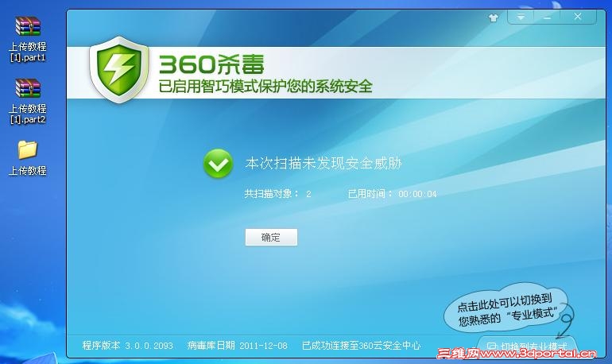Click the 确定 confirm button
Image resolution: width=612 pixels, height=364 pixels.
coord(271,237)
